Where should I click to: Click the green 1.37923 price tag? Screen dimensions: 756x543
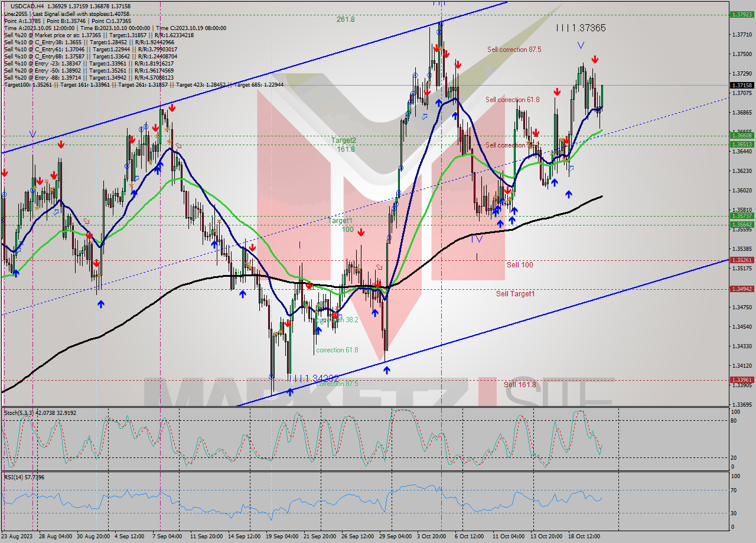tap(742, 14)
